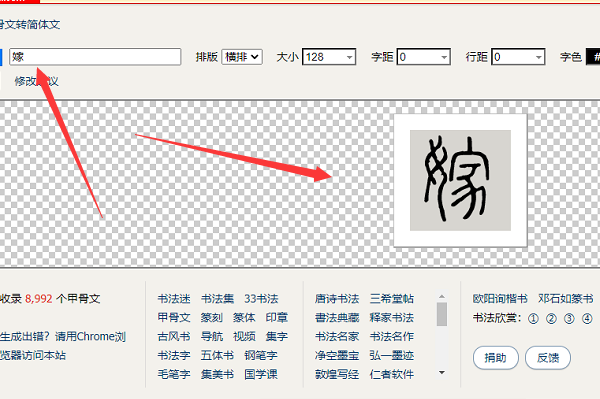Open the 排版 横排 dropdown

242,57
